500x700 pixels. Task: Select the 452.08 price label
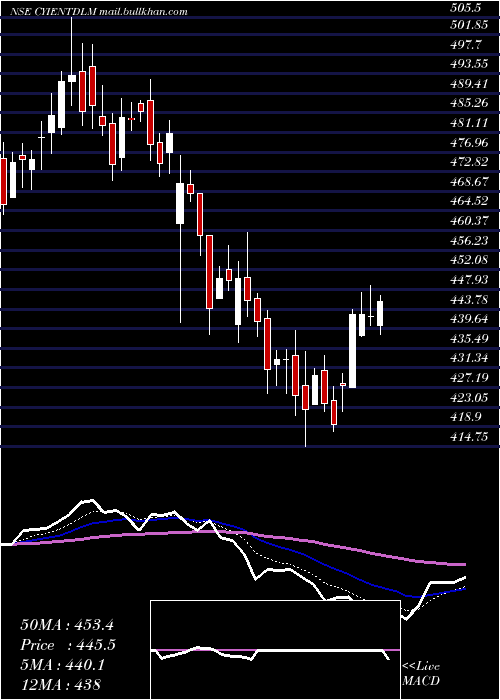(471, 260)
